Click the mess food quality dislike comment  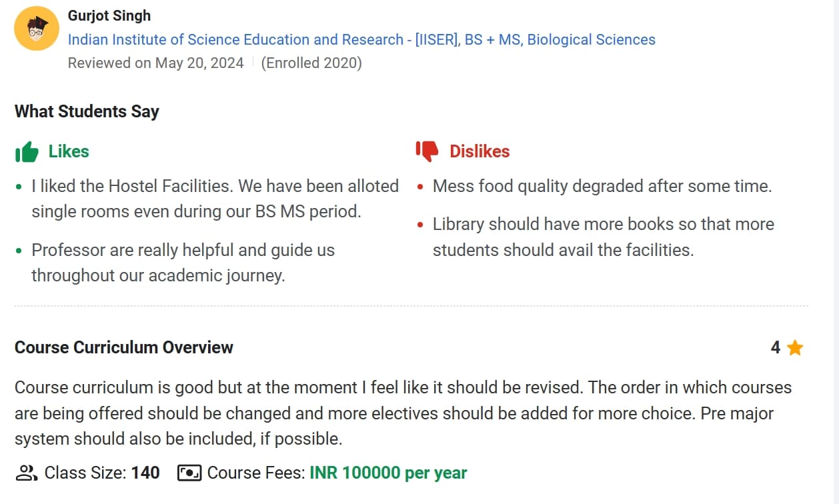[x=602, y=186]
